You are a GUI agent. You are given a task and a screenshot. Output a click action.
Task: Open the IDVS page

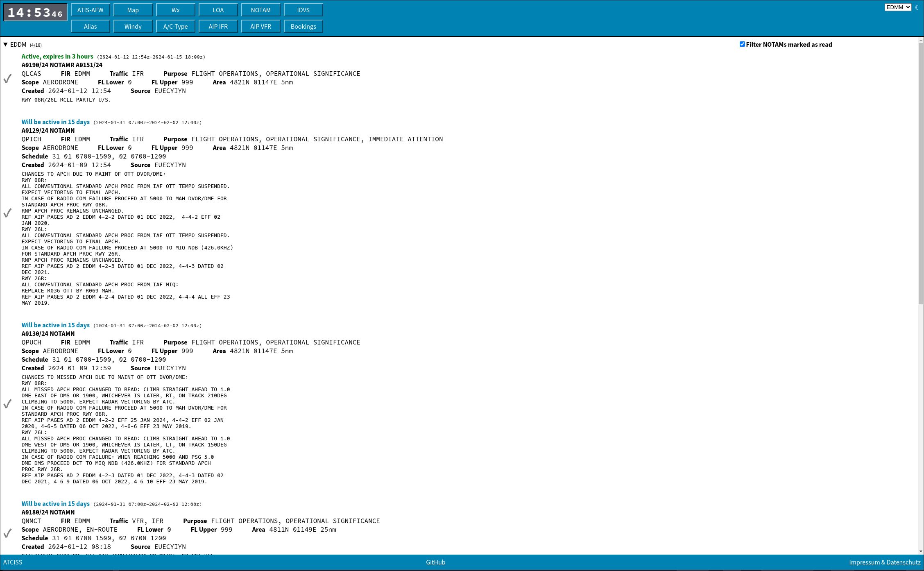[x=303, y=10]
